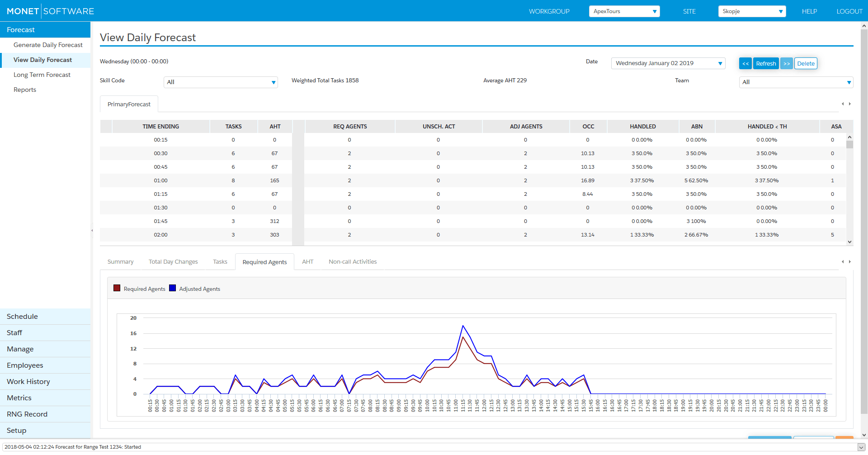This screenshot has width=868, height=455.
Task: Open the Site Skopje dropdown
Action: click(752, 11)
